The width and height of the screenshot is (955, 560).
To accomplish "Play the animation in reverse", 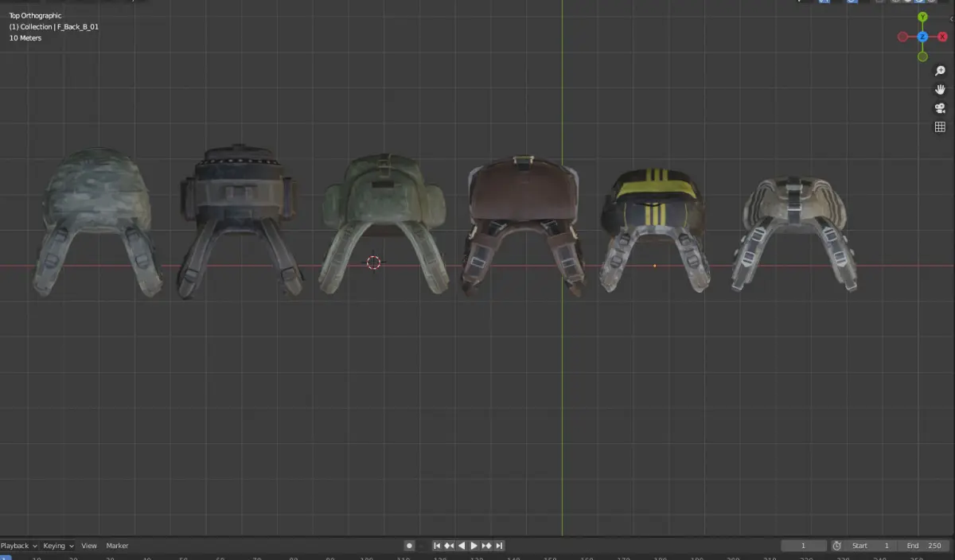I will click(x=462, y=546).
